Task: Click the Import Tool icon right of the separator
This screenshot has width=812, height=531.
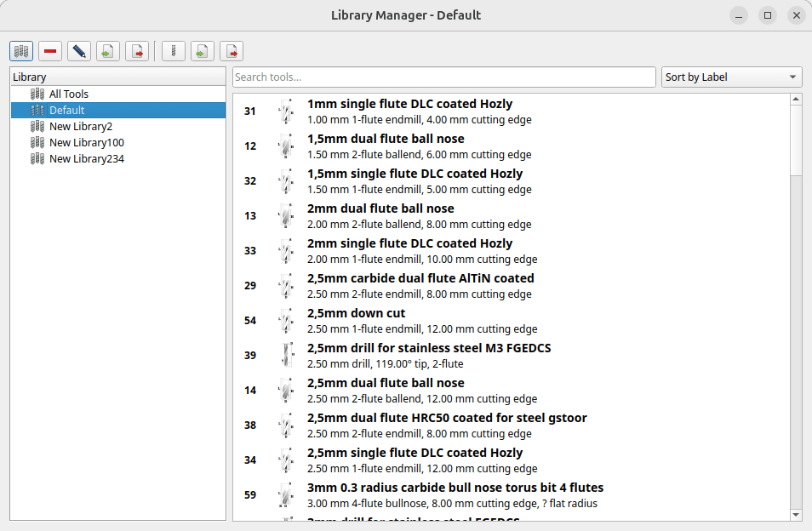Action: click(x=203, y=51)
